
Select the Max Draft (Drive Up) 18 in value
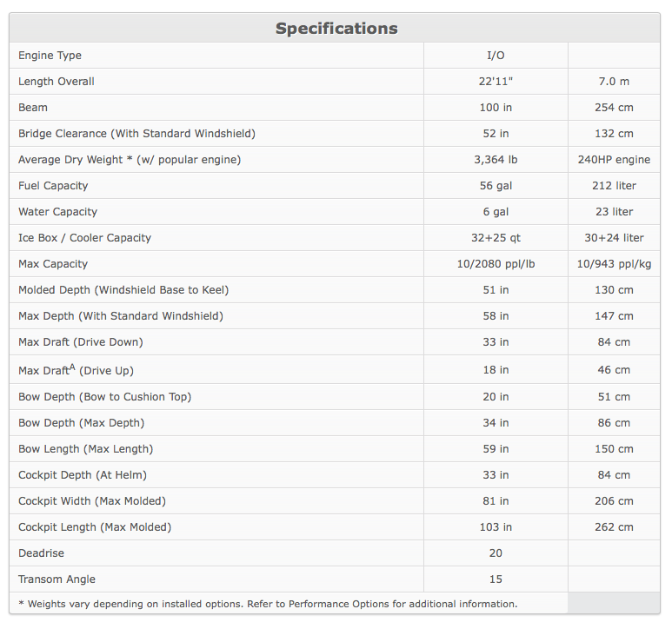pos(496,370)
